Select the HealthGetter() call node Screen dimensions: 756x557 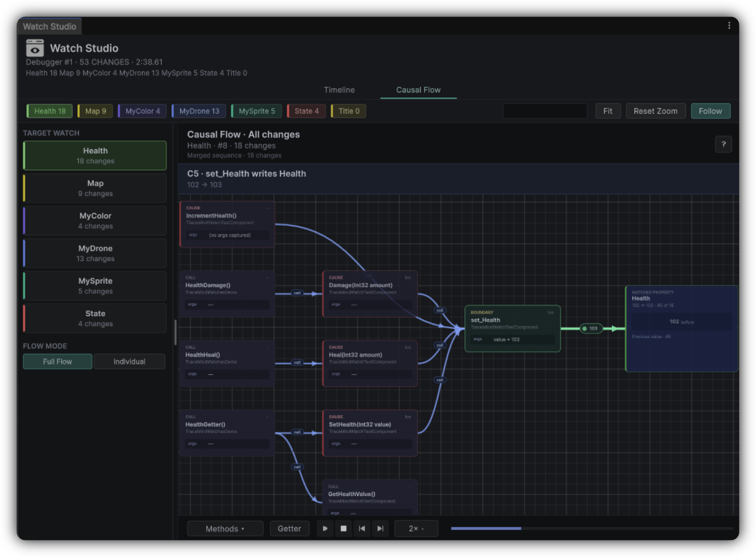[x=227, y=433]
